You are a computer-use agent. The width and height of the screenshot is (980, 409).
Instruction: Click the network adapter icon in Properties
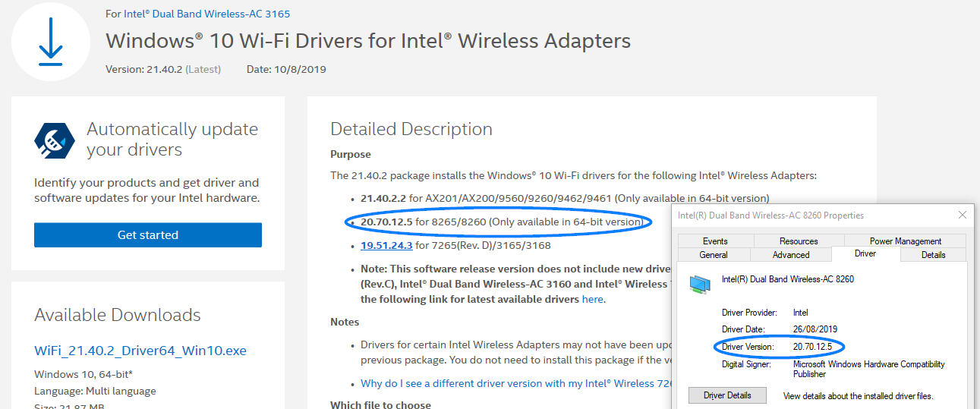pyautogui.click(x=700, y=284)
